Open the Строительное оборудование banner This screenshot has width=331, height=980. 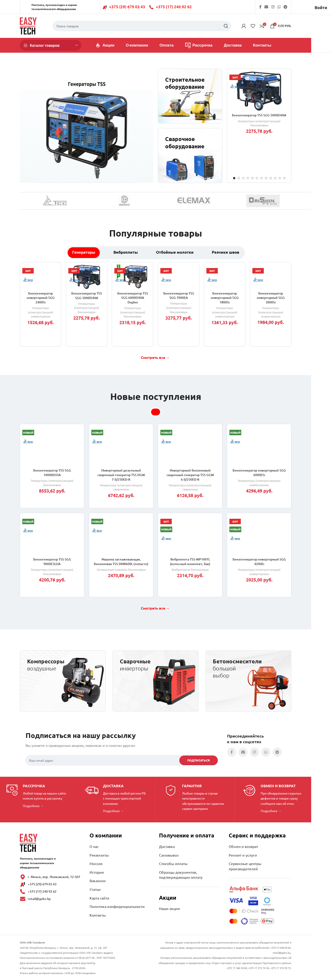190,96
